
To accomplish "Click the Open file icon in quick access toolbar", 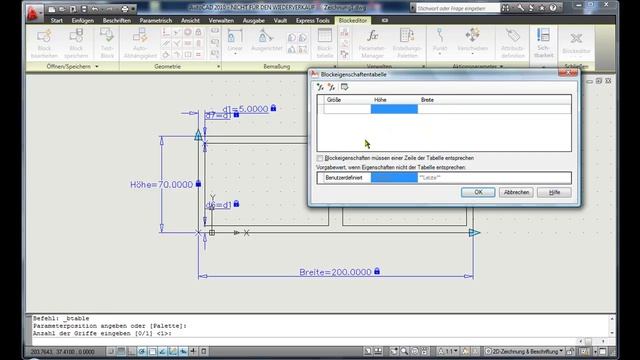I will pos(62,9).
